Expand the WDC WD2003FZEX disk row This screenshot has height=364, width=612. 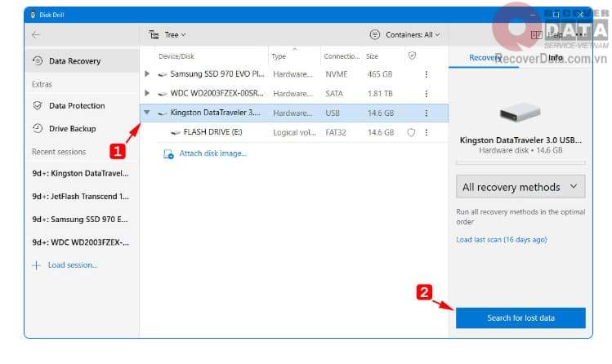pos(147,93)
